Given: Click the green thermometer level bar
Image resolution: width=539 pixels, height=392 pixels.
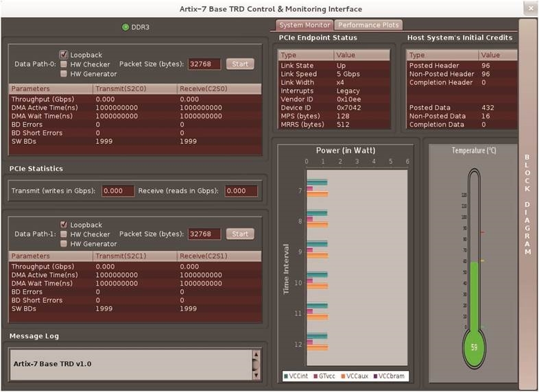Looking at the screenshot, I should (474, 296).
